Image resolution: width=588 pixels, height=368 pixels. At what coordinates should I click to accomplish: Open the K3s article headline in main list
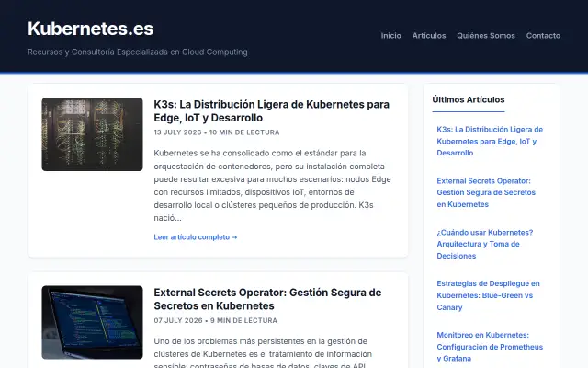272,110
